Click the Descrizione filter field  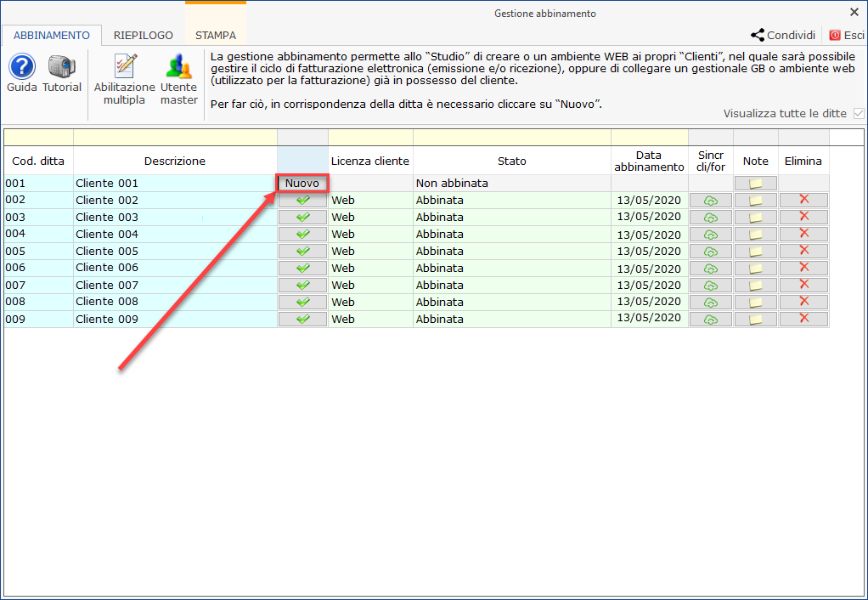tap(176, 138)
